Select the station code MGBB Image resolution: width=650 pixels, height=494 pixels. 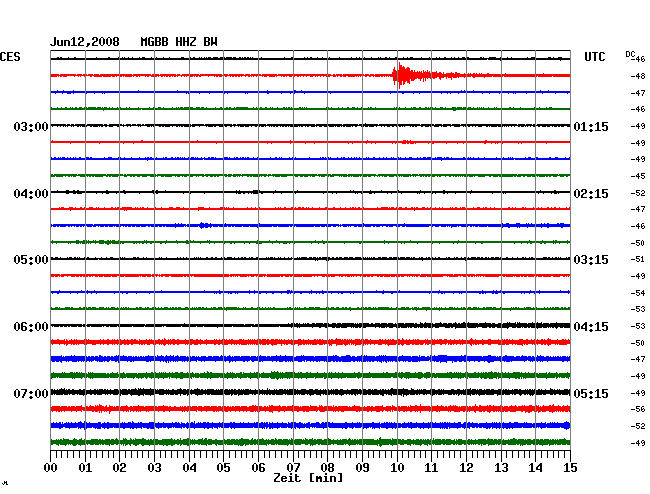(x=154, y=42)
